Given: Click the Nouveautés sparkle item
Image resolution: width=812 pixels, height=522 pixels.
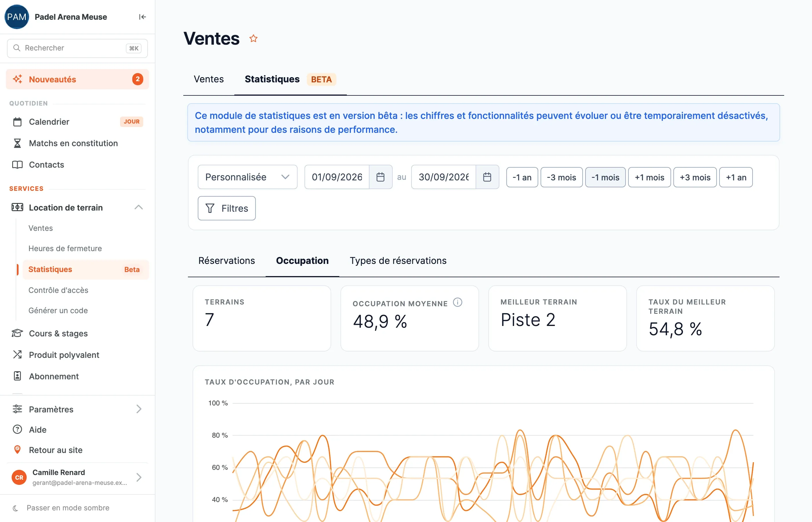Looking at the screenshot, I should 77,79.
